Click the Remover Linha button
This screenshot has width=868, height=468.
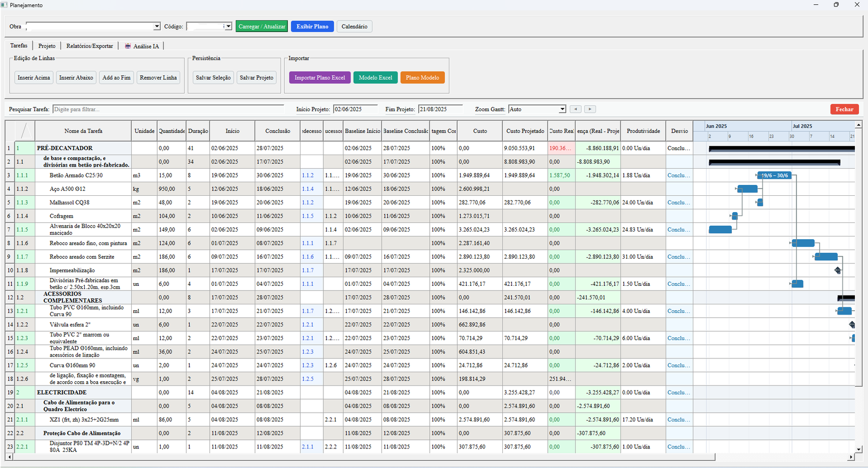(x=158, y=78)
